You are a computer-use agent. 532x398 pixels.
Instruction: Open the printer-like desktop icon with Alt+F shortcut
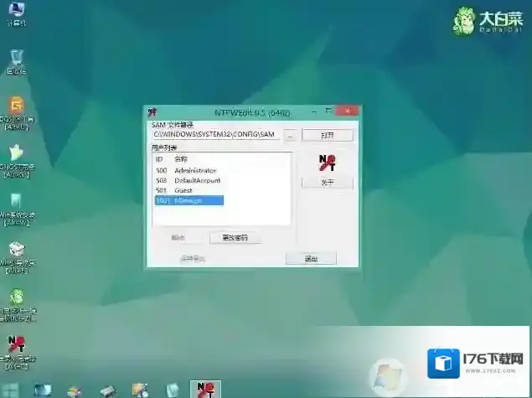point(16,257)
